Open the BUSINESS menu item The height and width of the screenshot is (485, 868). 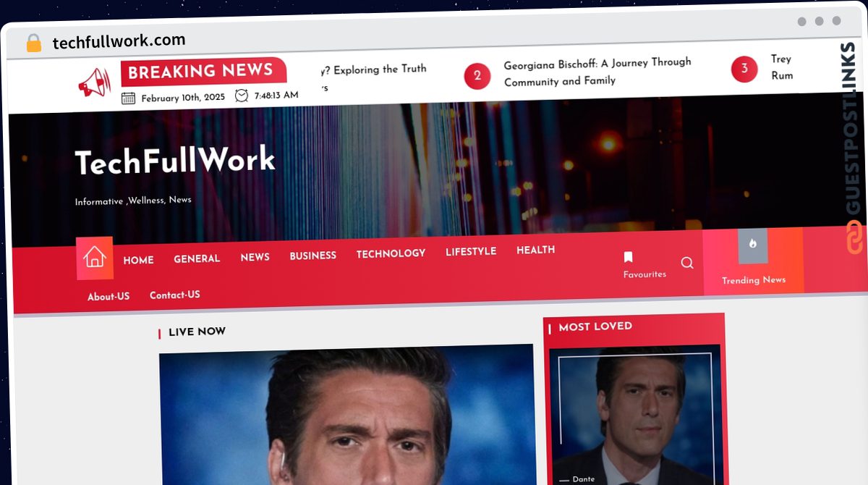(x=313, y=256)
